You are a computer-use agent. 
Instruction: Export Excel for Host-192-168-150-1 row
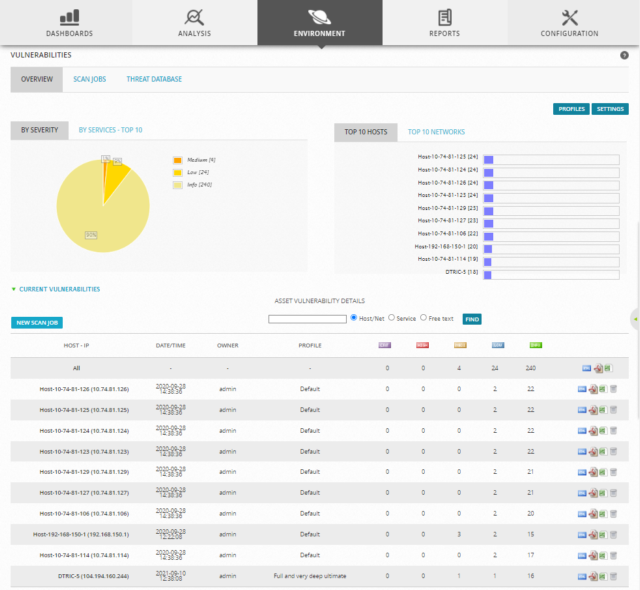[605, 534]
